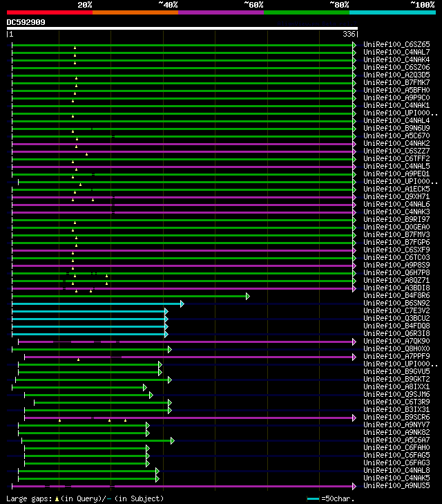Select the UniRef100_A9PEQ1 label
This screenshot has width=442, height=504.
click(396, 174)
